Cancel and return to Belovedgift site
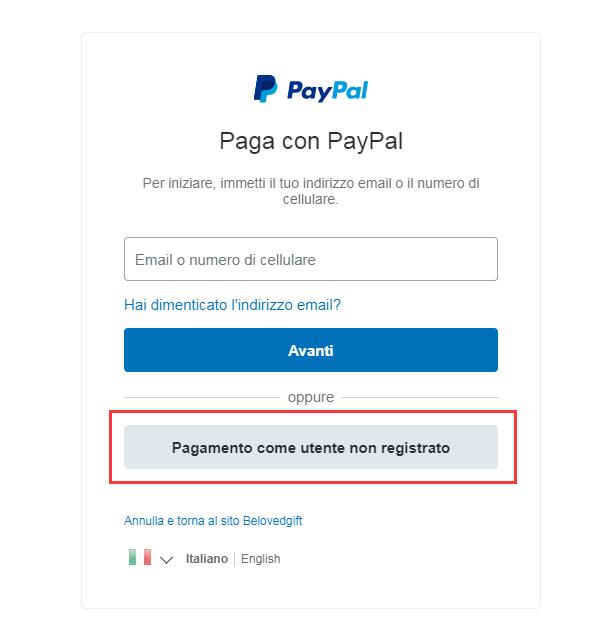 (213, 521)
